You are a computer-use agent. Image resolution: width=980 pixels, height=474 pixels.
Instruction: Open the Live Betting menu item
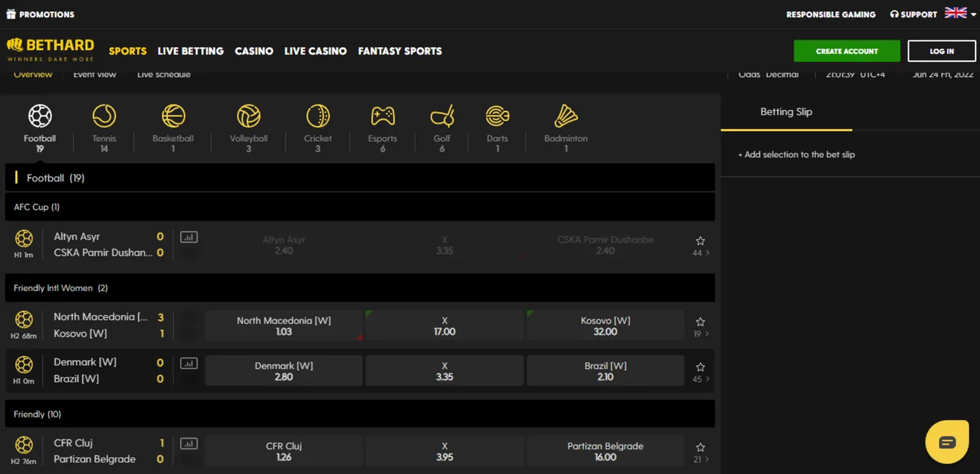[190, 51]
